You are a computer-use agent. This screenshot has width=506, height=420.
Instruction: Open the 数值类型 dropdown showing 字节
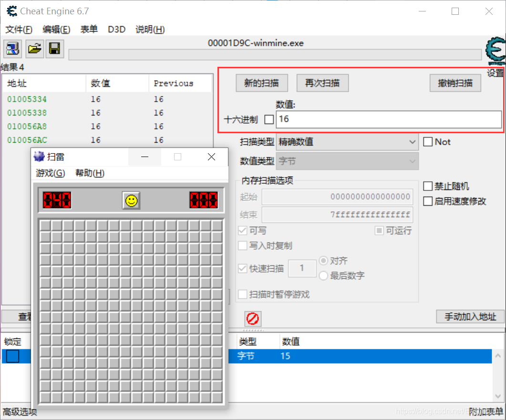(347, 161)
